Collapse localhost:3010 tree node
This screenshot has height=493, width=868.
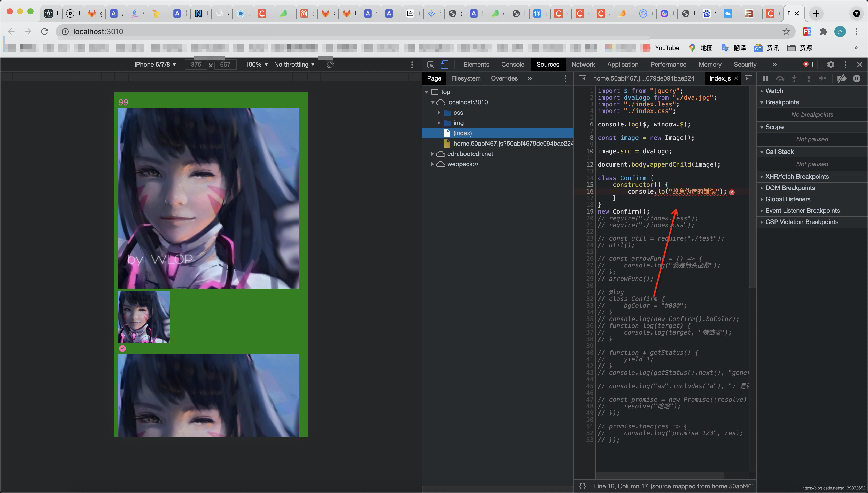pos(433,102)
